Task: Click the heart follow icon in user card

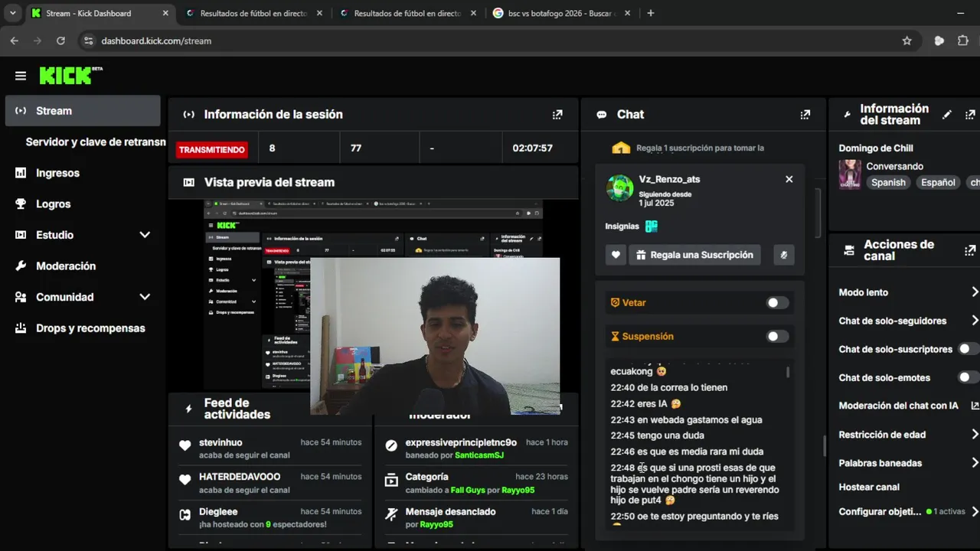Action: point(616,255)
